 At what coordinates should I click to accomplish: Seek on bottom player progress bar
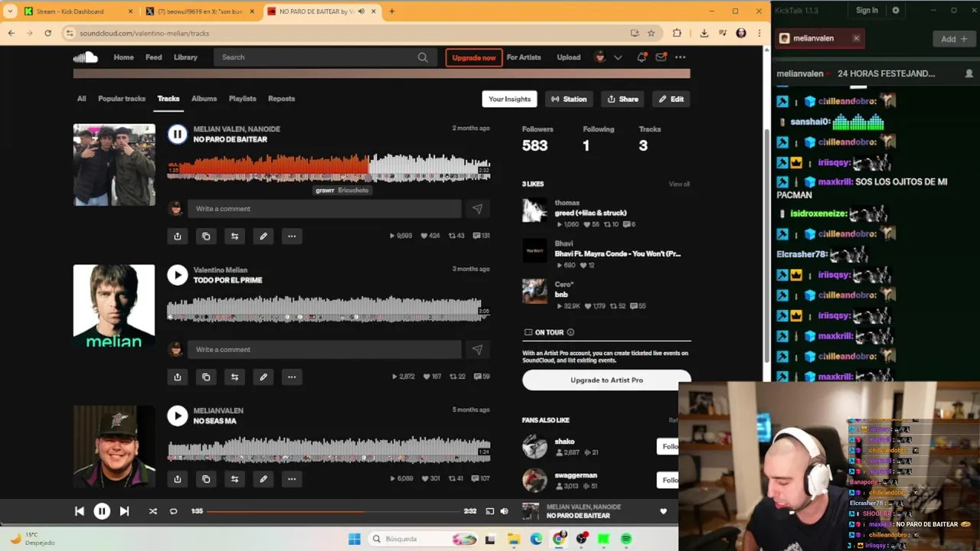(x=333, y=511)
